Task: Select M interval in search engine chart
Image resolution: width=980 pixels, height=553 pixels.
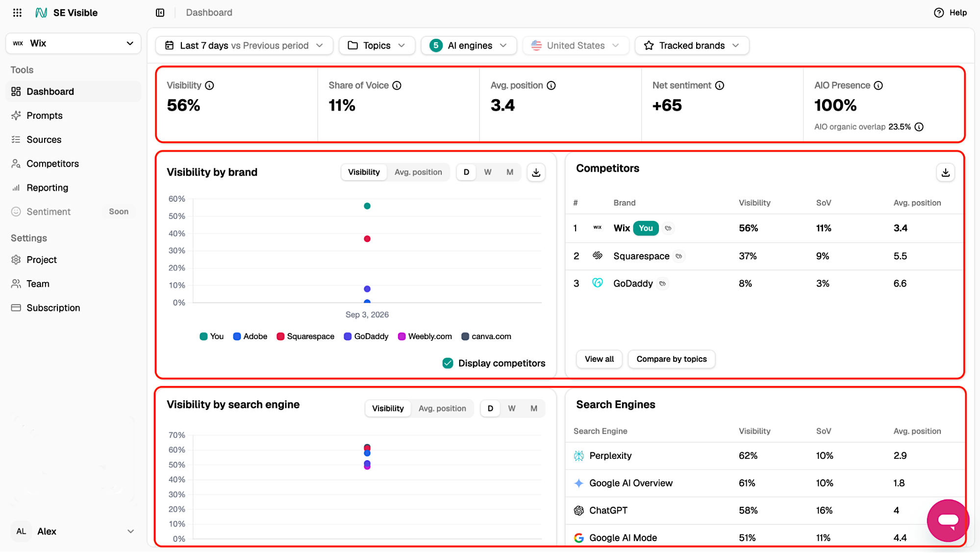Action: tap(534, 408)
